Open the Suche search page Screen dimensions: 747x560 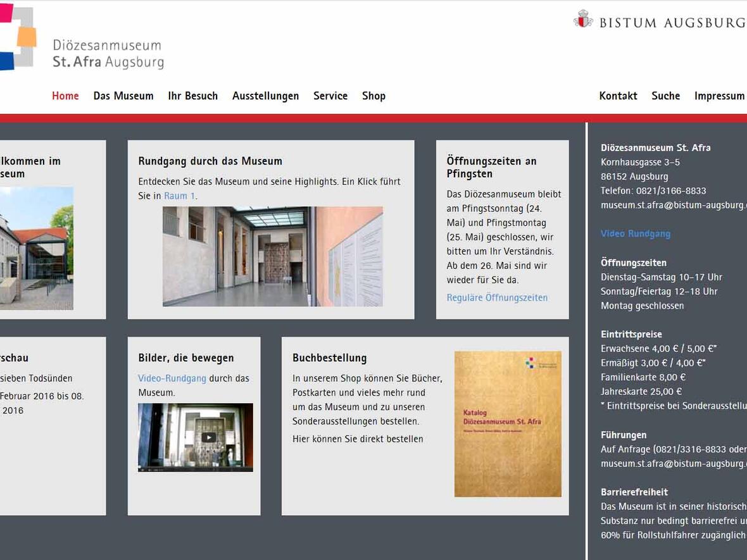[x=665, y=96]
